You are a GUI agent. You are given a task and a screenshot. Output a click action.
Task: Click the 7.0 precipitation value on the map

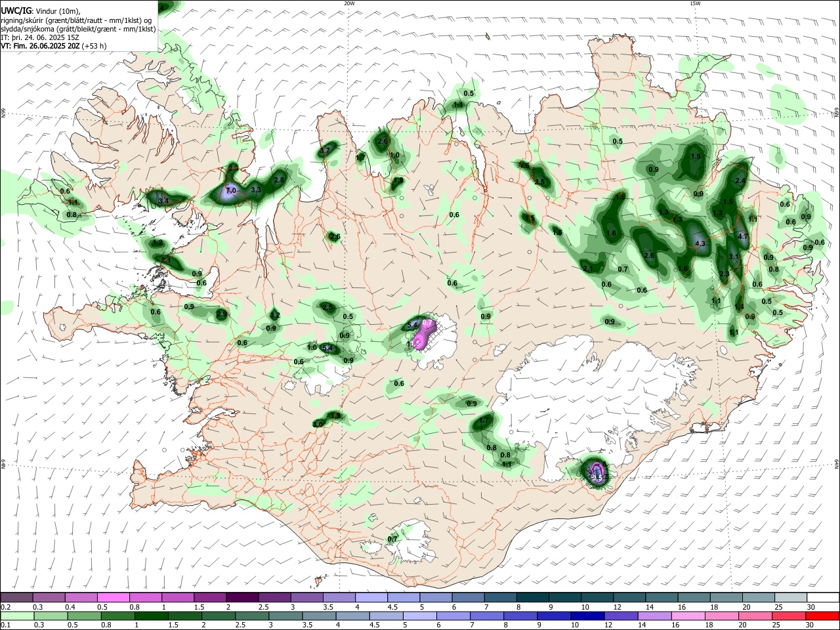231,190
